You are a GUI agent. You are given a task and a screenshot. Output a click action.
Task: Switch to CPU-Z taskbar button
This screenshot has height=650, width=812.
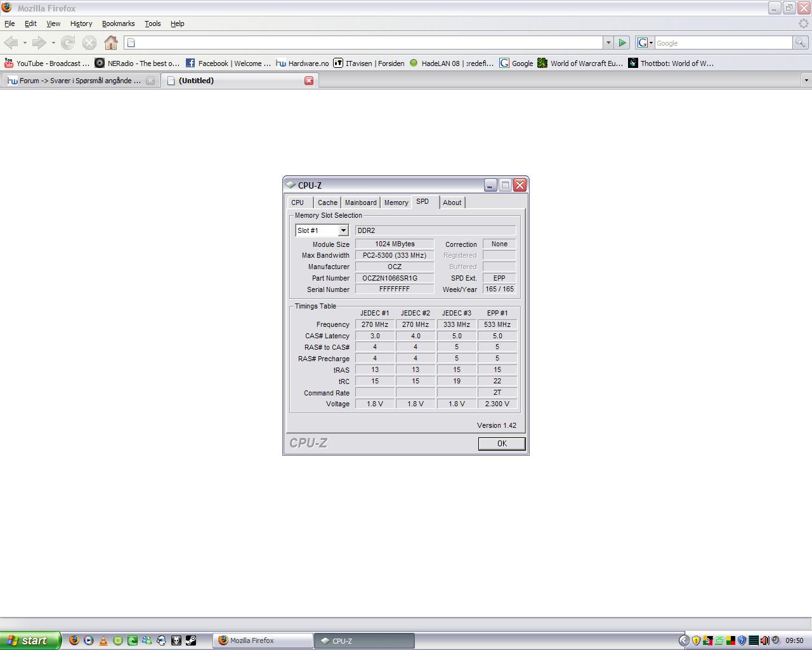pos(365,640)
